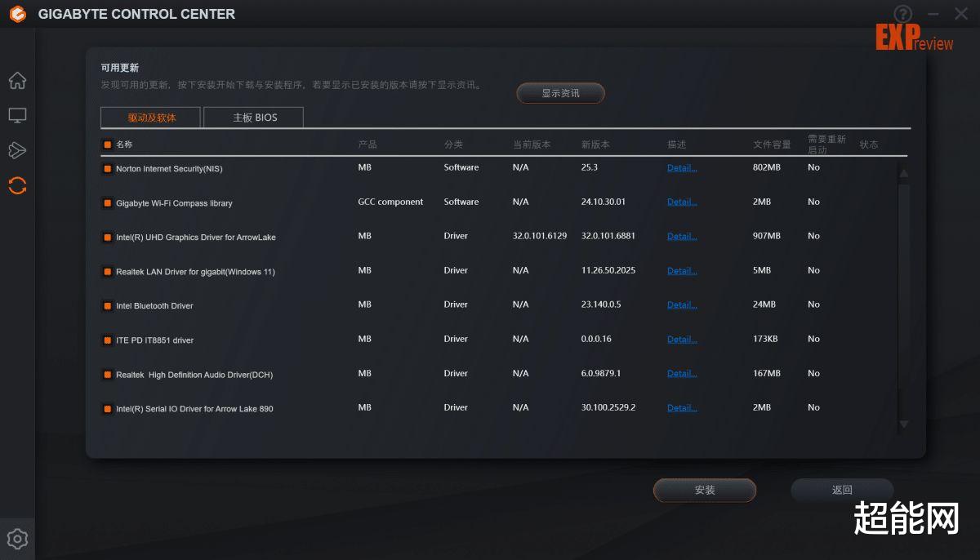This screenshot has width=980, height=560.
Task: Open the monitor display sidebar icon
Action: click(x=17, y=116)
